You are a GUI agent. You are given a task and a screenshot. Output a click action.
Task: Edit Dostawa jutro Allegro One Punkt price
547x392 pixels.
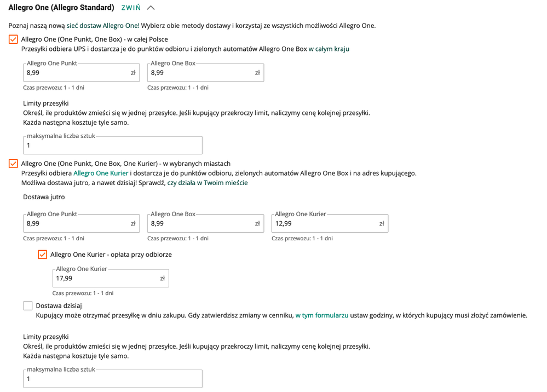pyautogui.click(x=82, y=223)
